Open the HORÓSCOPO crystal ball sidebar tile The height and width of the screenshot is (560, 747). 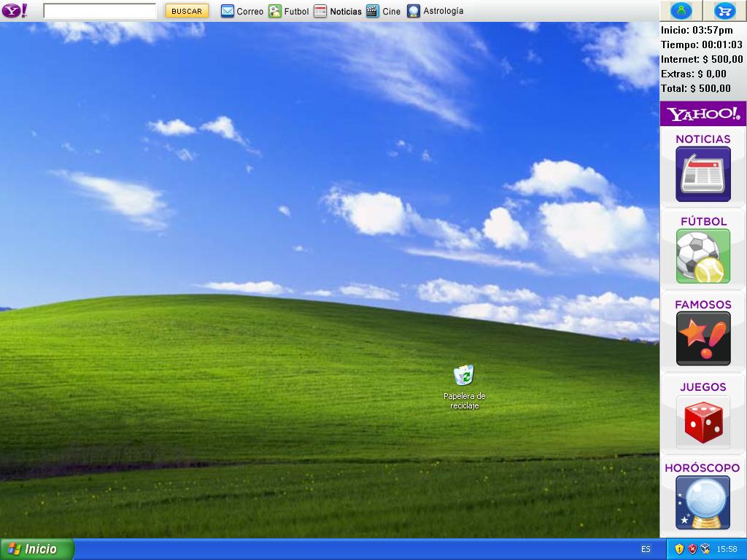[703, 502]
